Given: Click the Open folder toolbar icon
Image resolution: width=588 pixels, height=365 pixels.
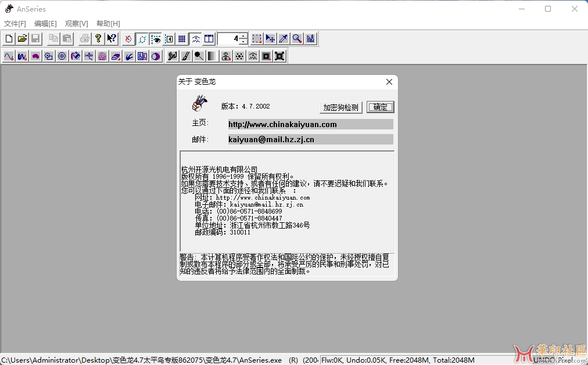Looking at the screenshot, I should tap(22, 38).
